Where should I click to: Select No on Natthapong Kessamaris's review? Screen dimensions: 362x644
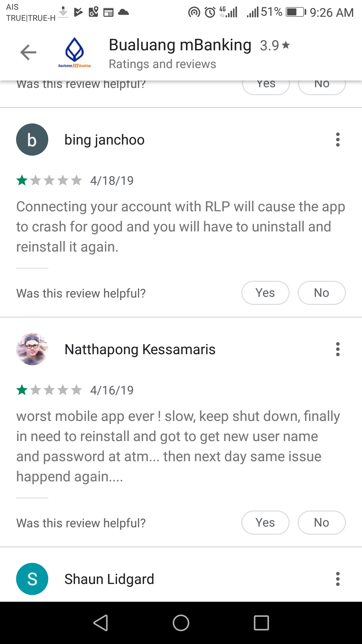point(322,523)
